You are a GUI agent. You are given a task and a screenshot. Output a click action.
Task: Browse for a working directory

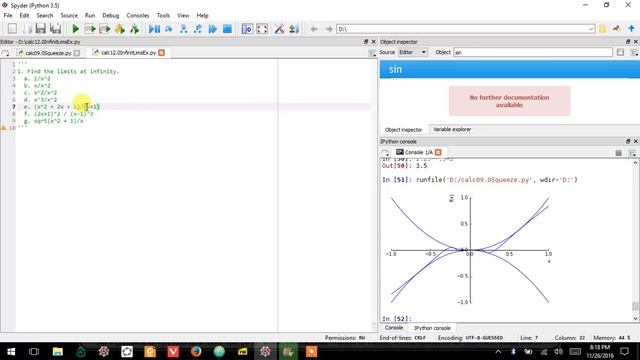[x=603, y=29]
